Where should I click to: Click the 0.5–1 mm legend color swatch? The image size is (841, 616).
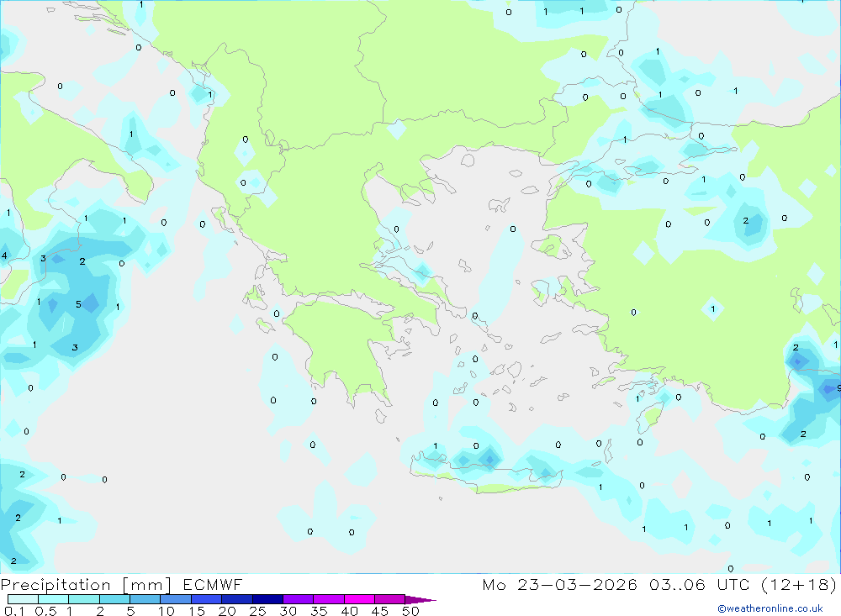(54, 599)
